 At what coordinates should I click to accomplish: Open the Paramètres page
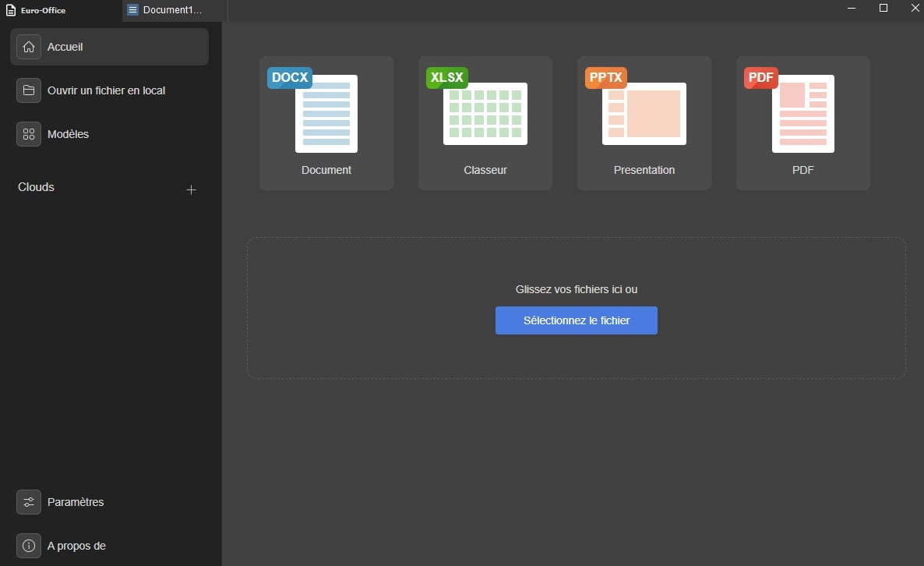point(110,502)
